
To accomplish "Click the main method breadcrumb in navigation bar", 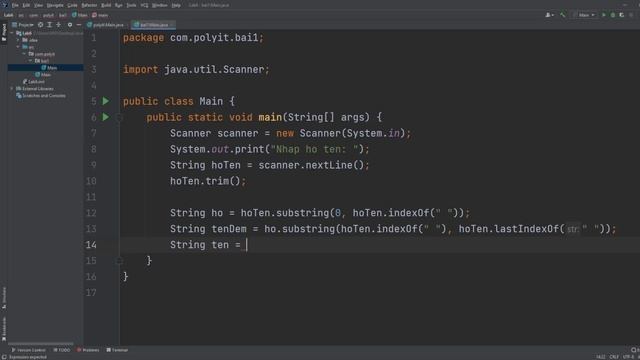I will tap(100, 15).
